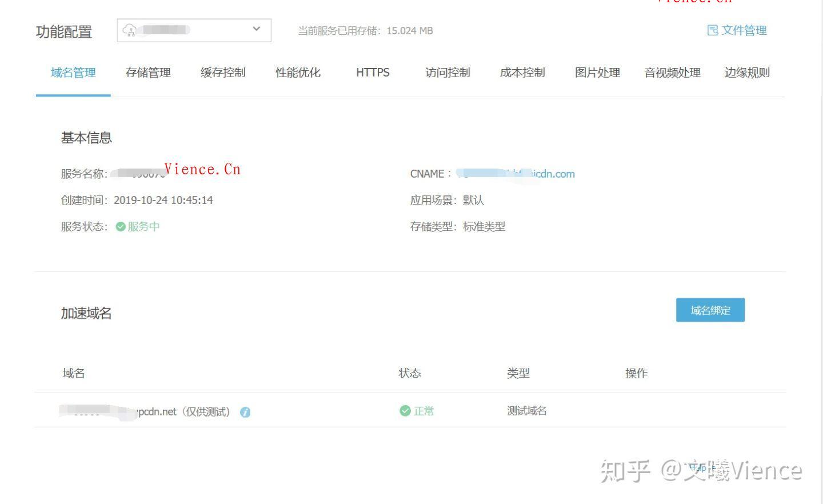This screenshot has height=504, width=823.
Task: Open the 缓存控制 tab
Action: click(223, 73)
